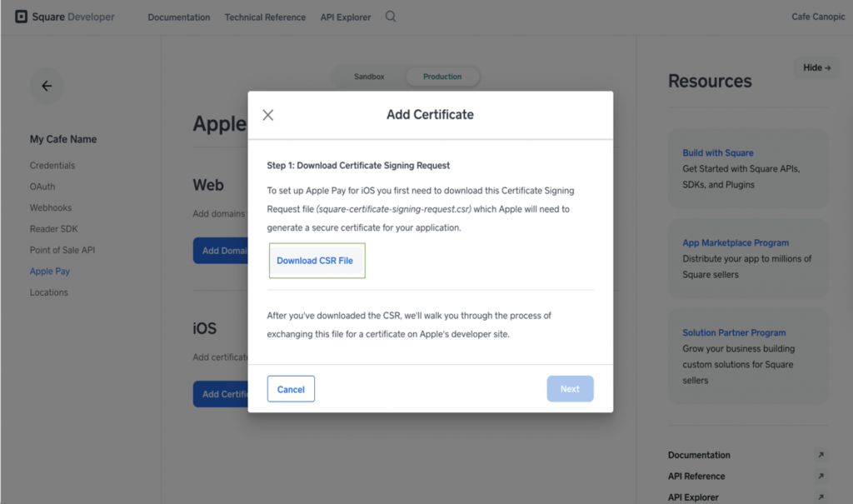Viewport: 853px width, 504px height.
Task: Open API Explorer external link arrow in Resources
Action: click(821, 497)
